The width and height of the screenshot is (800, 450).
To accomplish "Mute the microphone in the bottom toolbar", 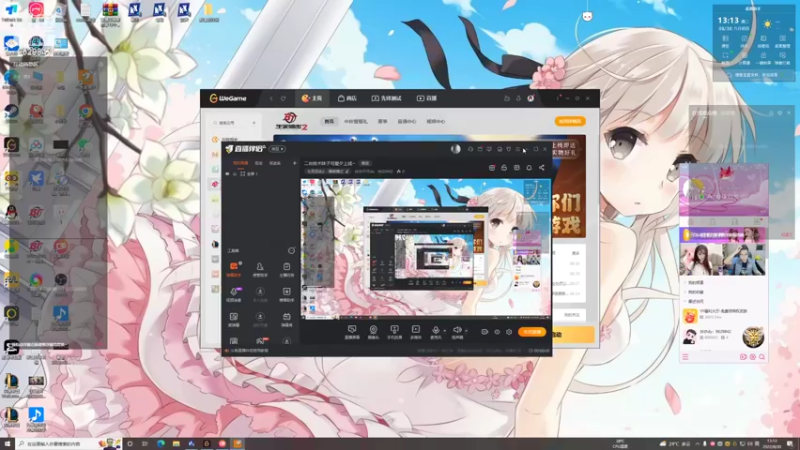I will point(435,331).
